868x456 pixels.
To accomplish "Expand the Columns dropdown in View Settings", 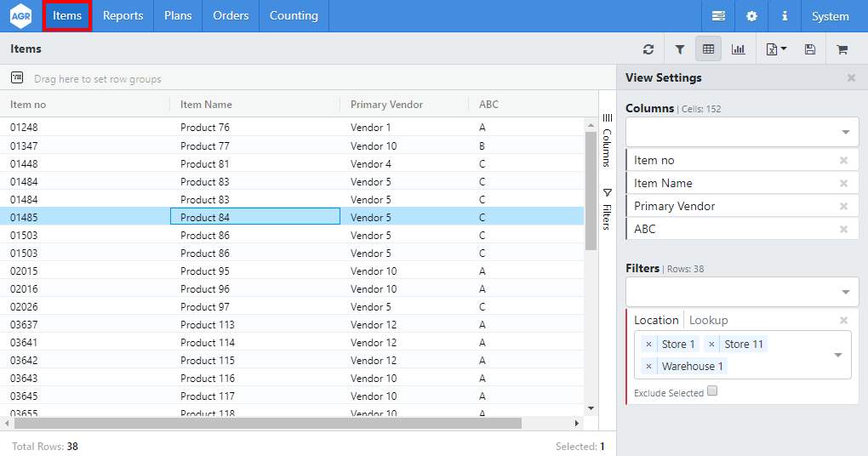I will (845, 132).
